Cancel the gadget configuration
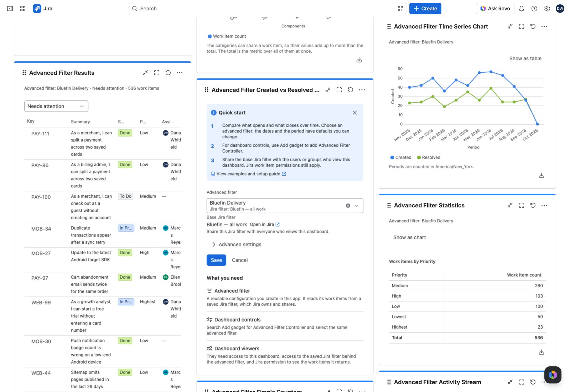This screenshot has height=392, width=570. tap(240, 260)
